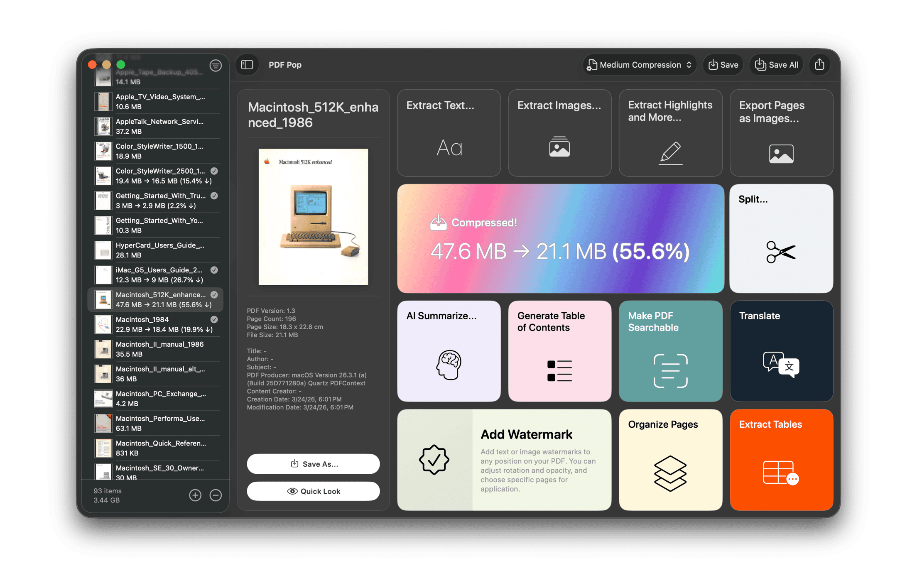The width and height of the screenshot is (917, 588).
Task: Toggle the sidebar panel icon
Action: pos(247,65)
